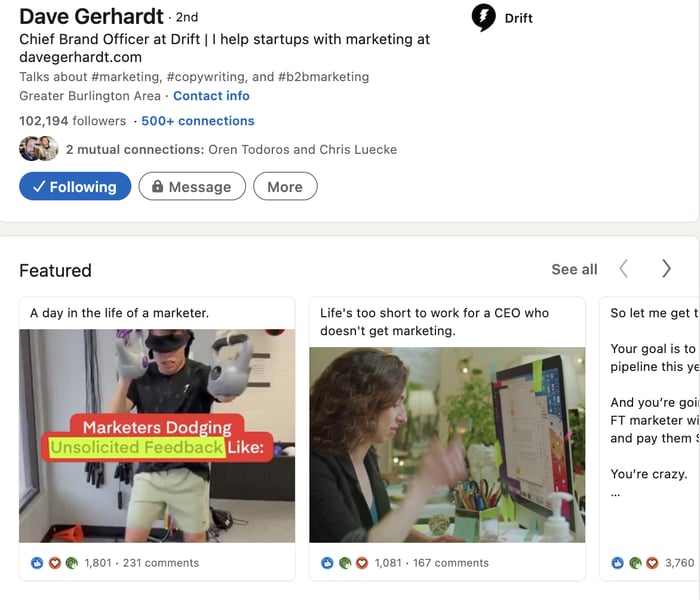Click the mutual connections profile photos

coord(38,149)
